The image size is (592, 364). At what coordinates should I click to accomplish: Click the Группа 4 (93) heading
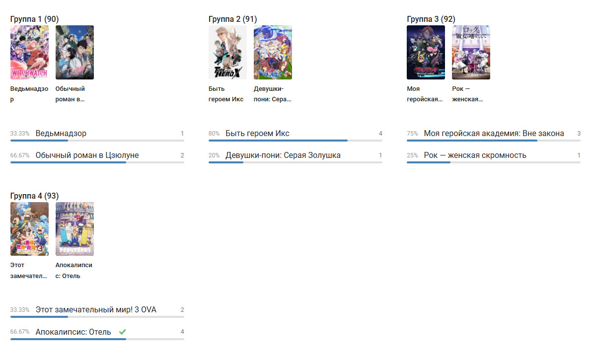34,196
